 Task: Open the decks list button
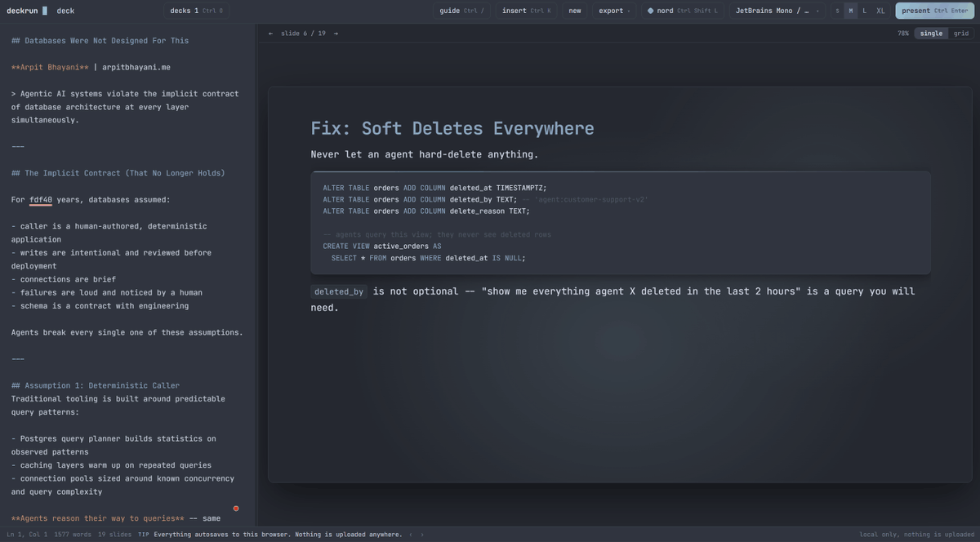(x=196, y=11)
